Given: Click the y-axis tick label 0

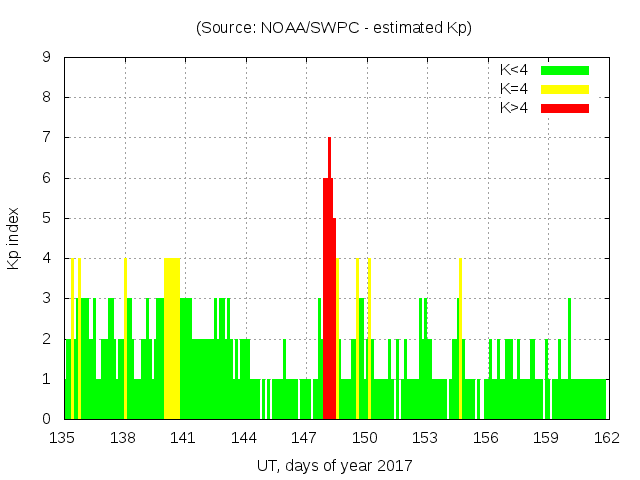Looking at the screenshot, I should click(x=47, y=419).
